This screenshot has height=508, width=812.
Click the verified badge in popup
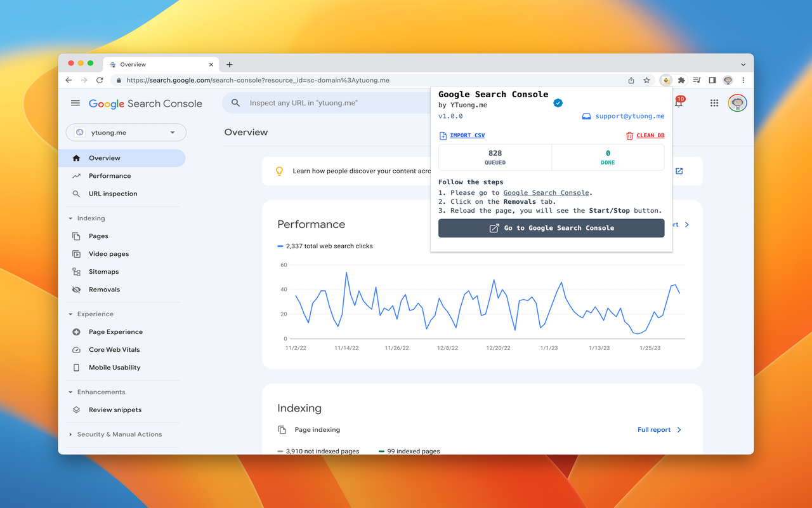point(558,103)
